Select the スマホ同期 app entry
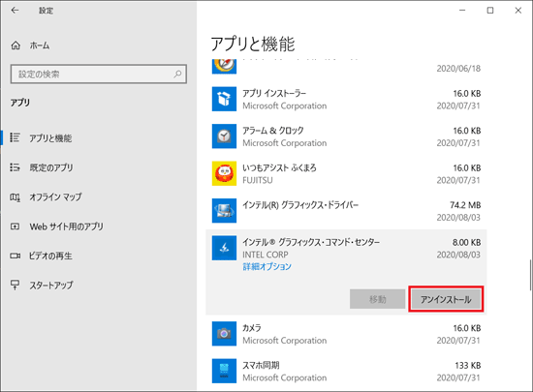The width and height of the screenshot is (533, 392). click(x=346, y=372)
